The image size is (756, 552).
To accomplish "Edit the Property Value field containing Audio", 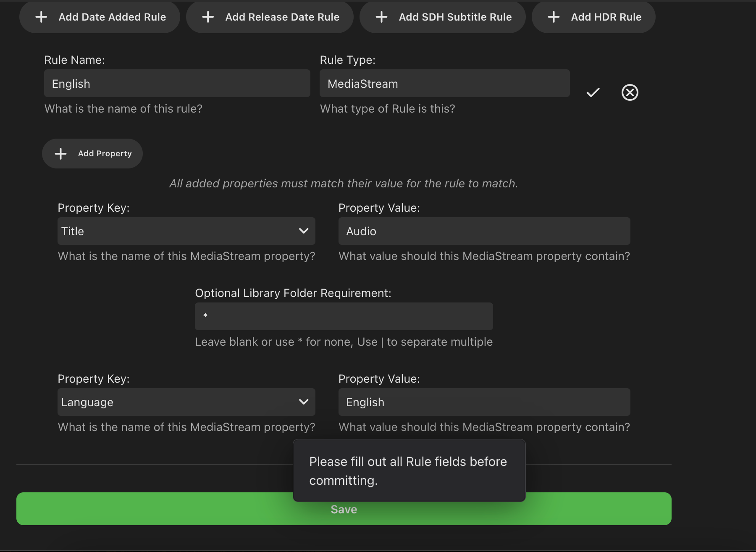I will (x=484, y=231).
